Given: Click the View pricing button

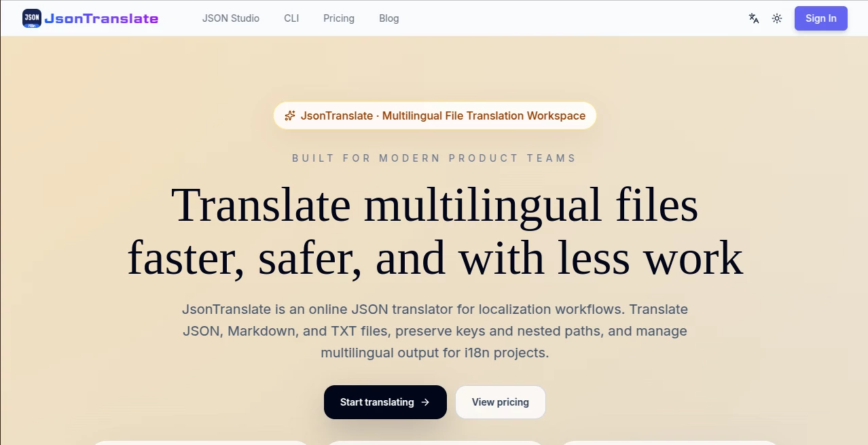Looking at the screenshot, I should point(501,402).
